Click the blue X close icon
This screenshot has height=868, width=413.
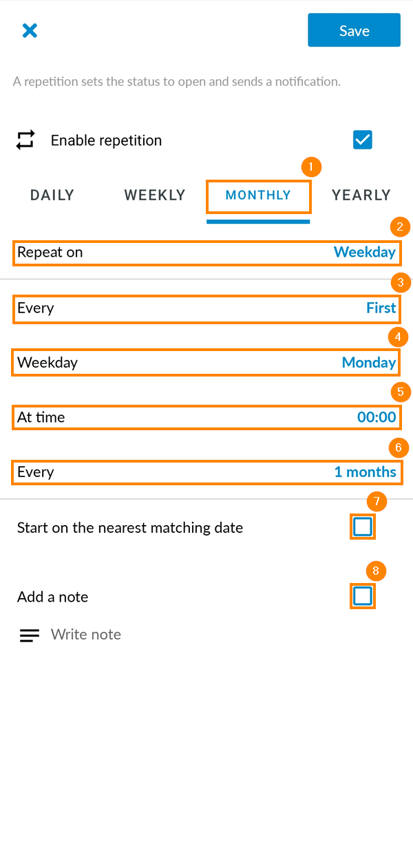point(29,30)
